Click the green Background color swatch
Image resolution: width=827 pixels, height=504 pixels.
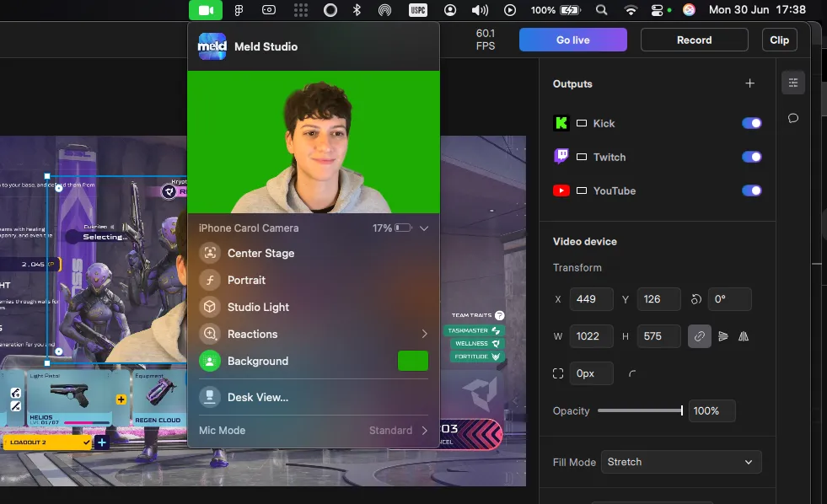[415, 361]
